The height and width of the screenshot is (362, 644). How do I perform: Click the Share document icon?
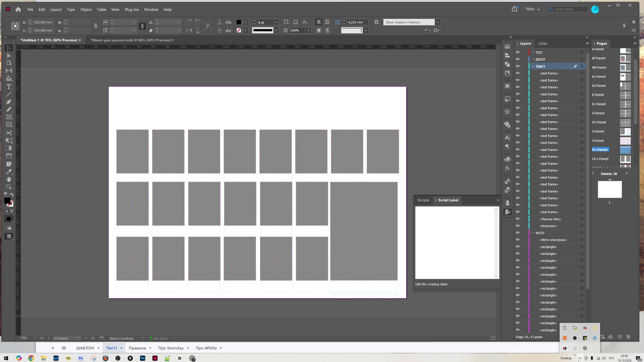(x=514, y=9)
